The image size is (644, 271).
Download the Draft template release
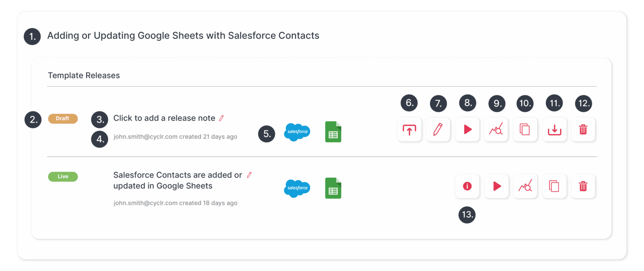[x=554, y=129]
